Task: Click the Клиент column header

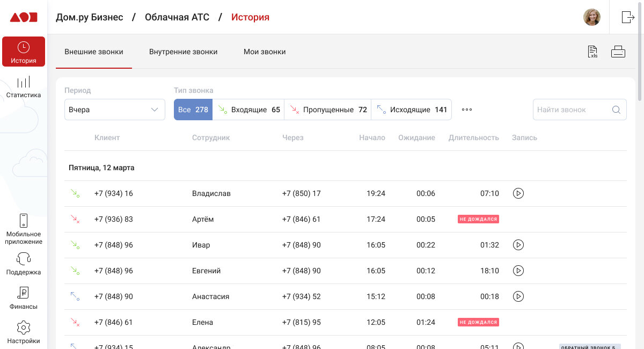Action: point(107,137)
